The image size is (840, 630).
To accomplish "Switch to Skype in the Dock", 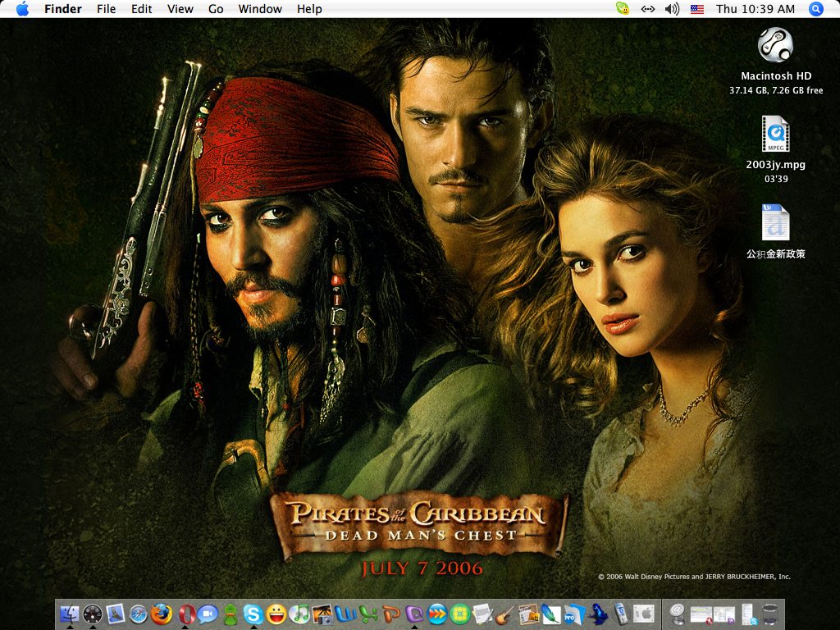I will (x=253, y=614).
